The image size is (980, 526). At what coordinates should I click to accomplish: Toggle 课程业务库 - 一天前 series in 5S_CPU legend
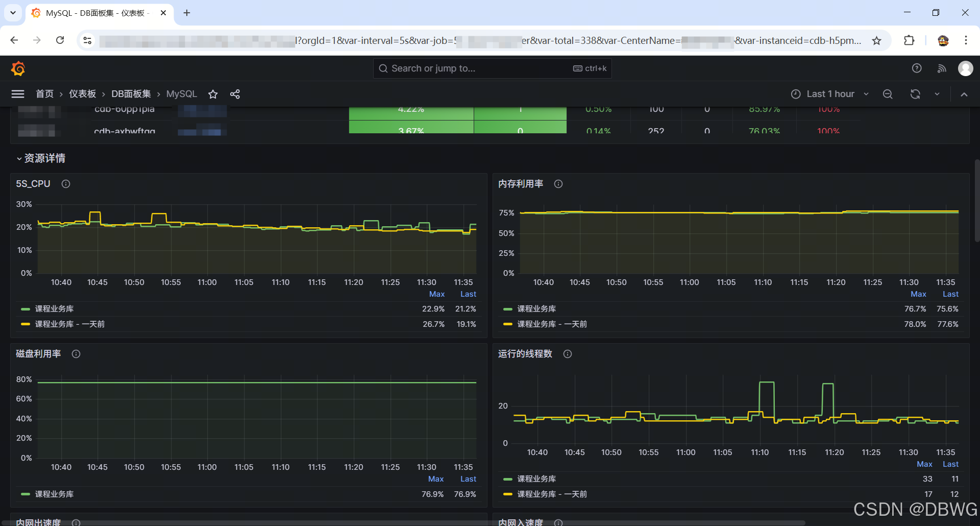pyautogui.click(x=69, y=324)
